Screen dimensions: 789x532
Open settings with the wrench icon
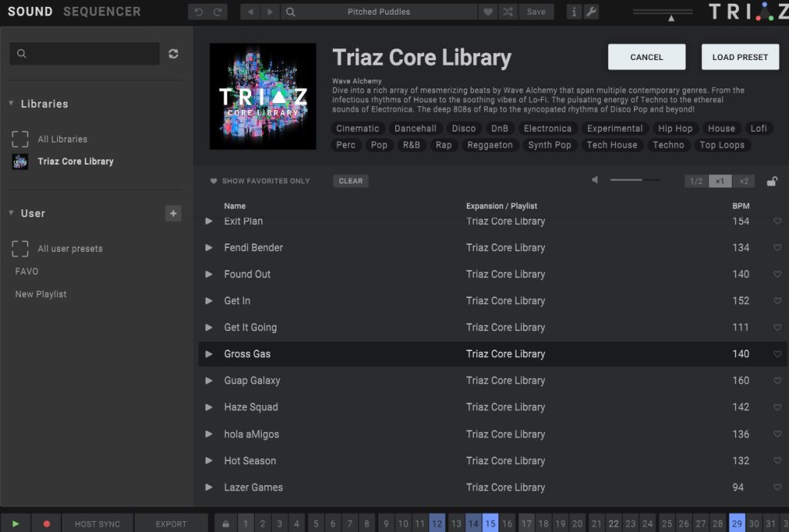592,12
